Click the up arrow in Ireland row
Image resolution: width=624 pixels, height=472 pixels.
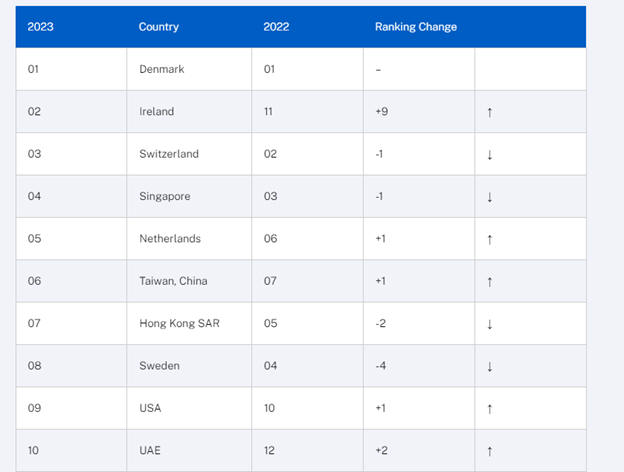[489, 112]
